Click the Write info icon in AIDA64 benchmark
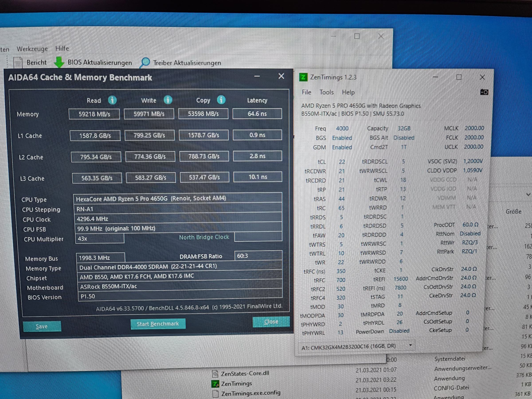 [168, 100]
